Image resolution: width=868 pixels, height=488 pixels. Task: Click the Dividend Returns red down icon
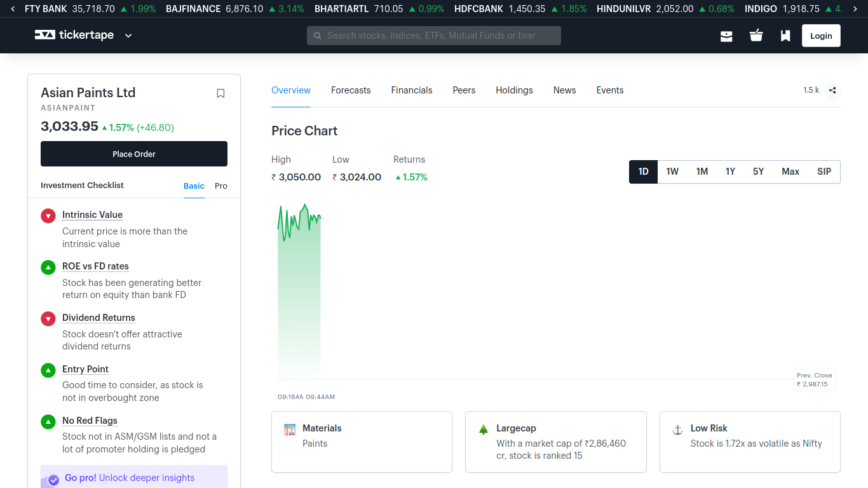point(48,319)
